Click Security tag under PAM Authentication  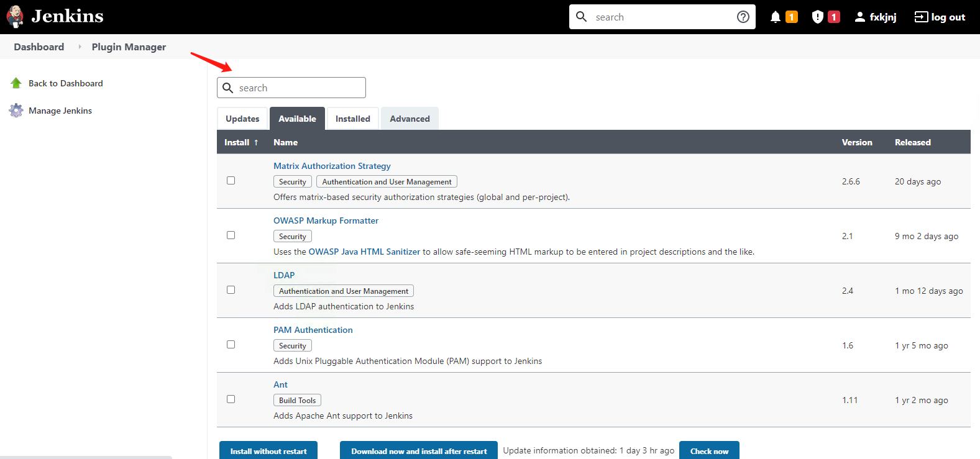[x=293, y=346]
